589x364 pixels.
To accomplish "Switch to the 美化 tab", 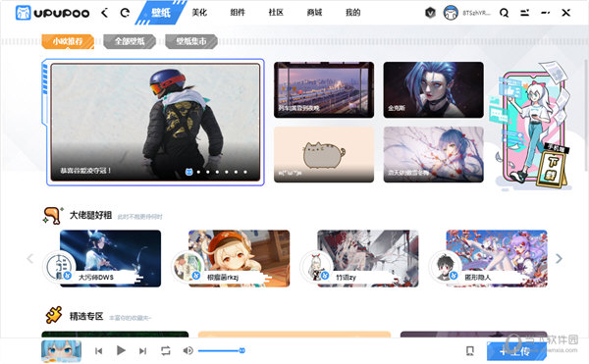I will coord(199,13).
